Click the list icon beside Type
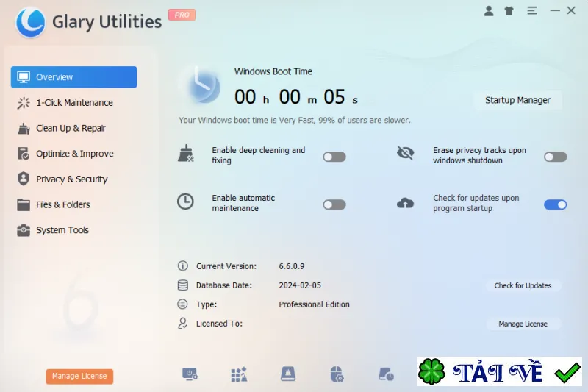588x392 pixels. (x=182, y=304)
